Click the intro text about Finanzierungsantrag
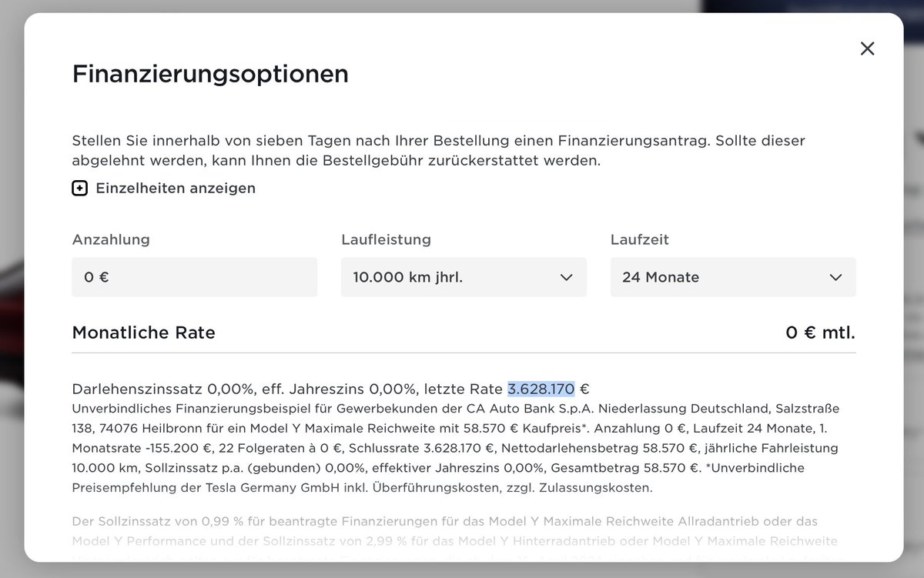 [x=439, y=151]
